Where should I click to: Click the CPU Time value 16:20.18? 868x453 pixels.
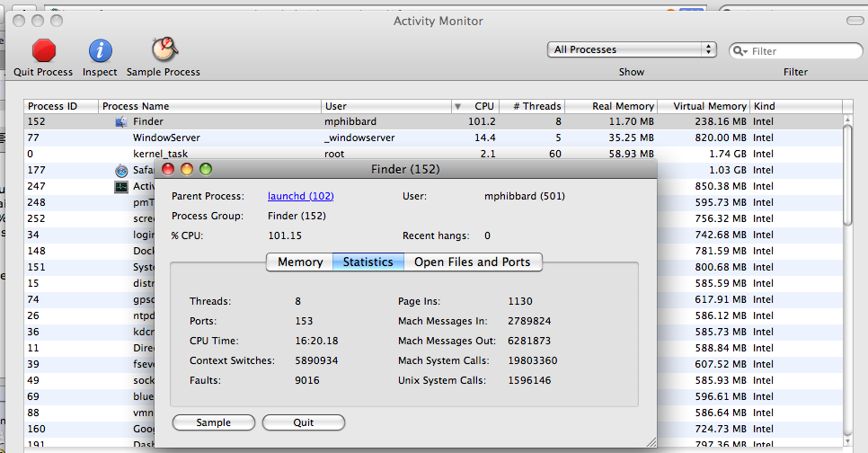coord(316,342)
